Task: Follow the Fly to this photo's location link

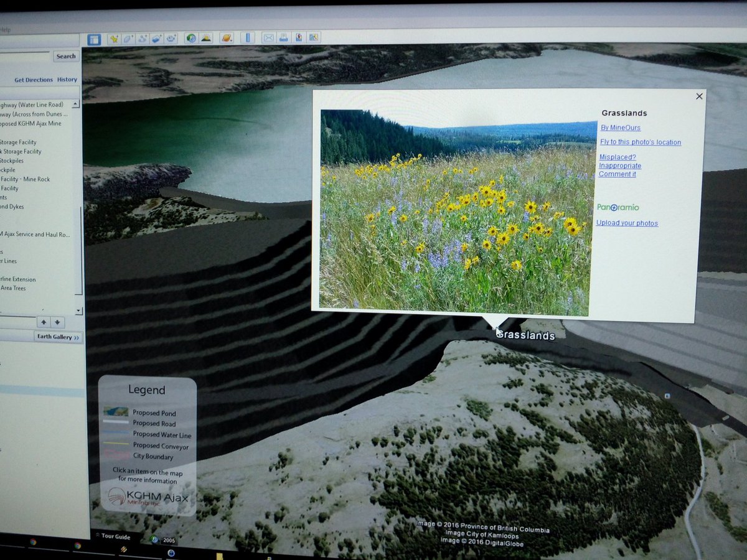Action: (x=641, y=142)
